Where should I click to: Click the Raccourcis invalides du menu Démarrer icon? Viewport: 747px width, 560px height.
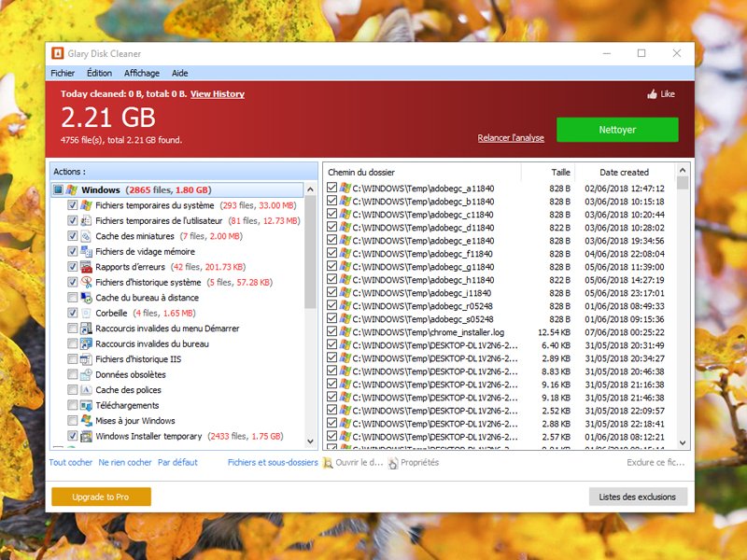(86, 329)
